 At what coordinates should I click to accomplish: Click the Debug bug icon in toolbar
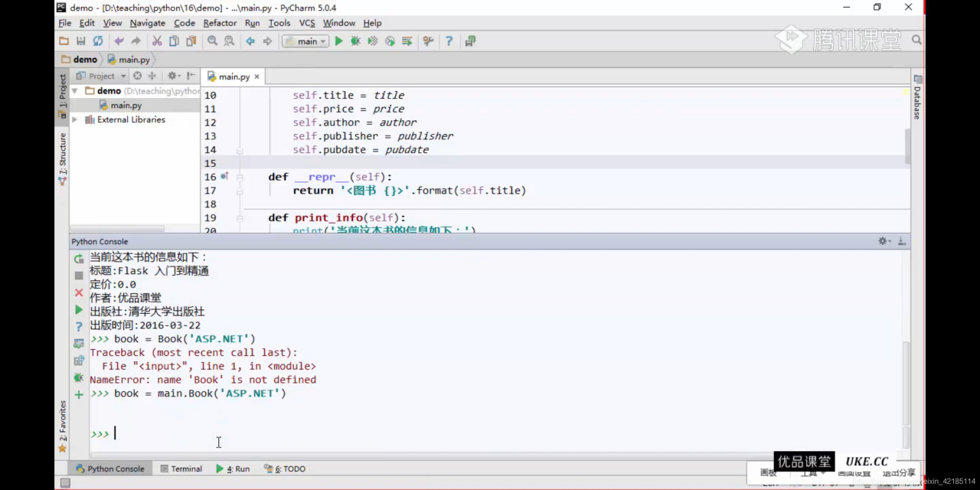click(355, 41)
